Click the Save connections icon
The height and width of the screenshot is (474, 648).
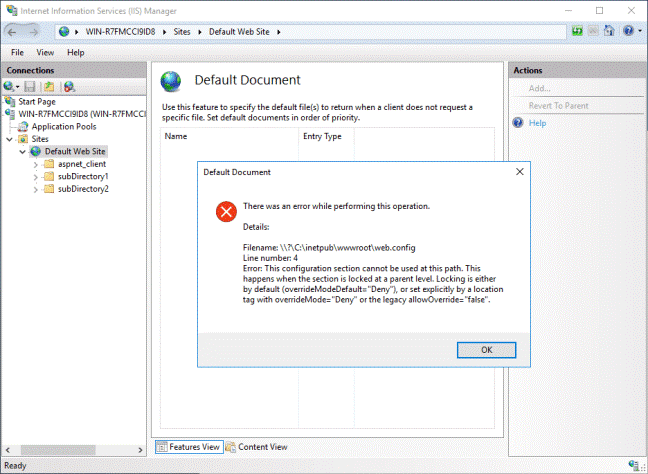(x=30, y=86)
